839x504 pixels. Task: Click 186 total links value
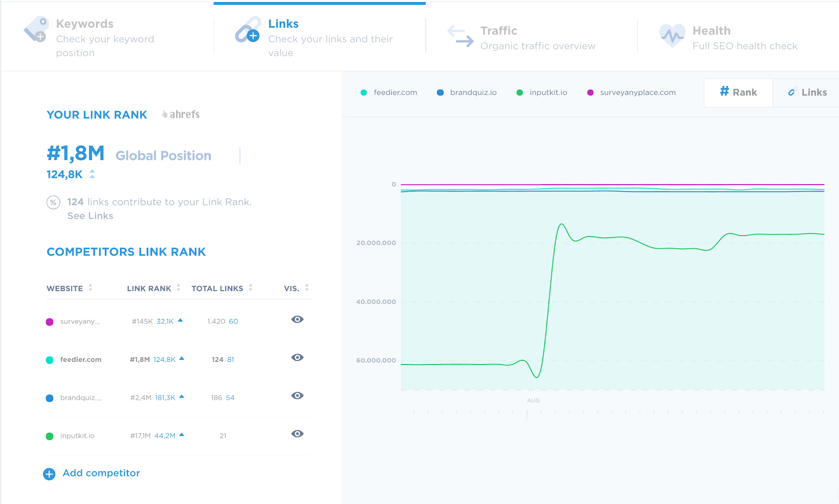tap(217, 398)
